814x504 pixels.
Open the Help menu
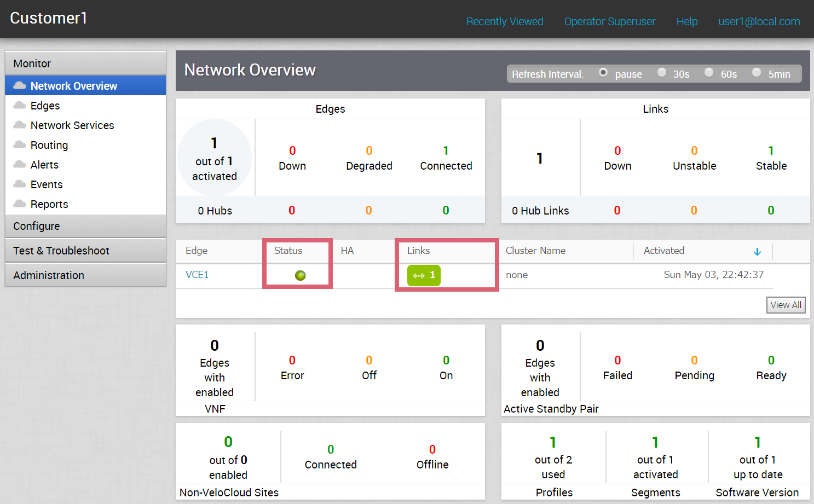(686, 21)
